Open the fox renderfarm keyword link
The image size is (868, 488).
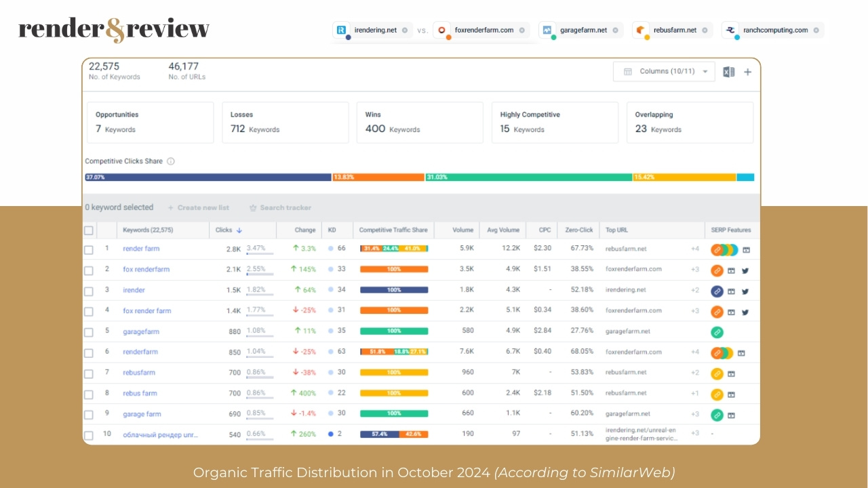[146, 270]
